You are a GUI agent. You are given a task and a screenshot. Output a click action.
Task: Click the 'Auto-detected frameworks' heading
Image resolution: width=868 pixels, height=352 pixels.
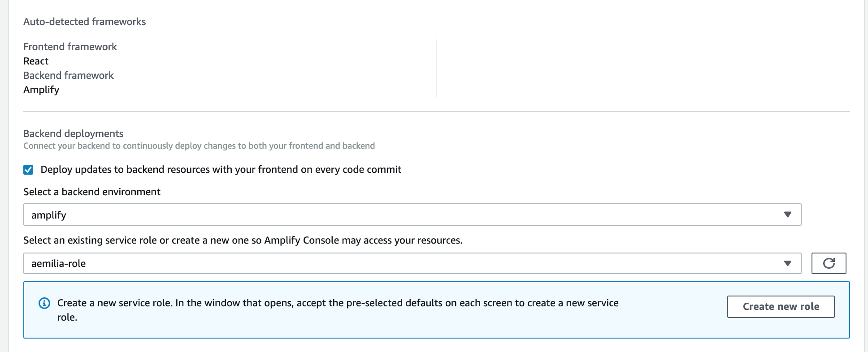[x=84, y=21]
